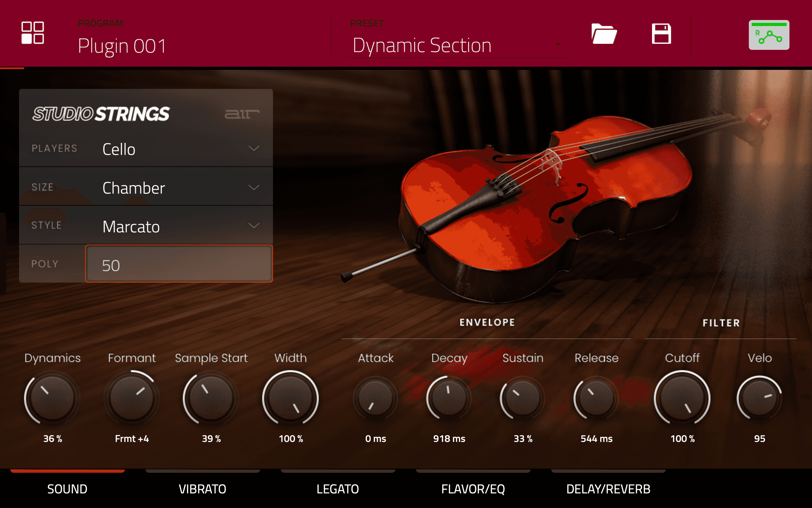Expand the Size Chamber dropdown
Viewport: 812px width, 508px height.
tap(180, 187)
